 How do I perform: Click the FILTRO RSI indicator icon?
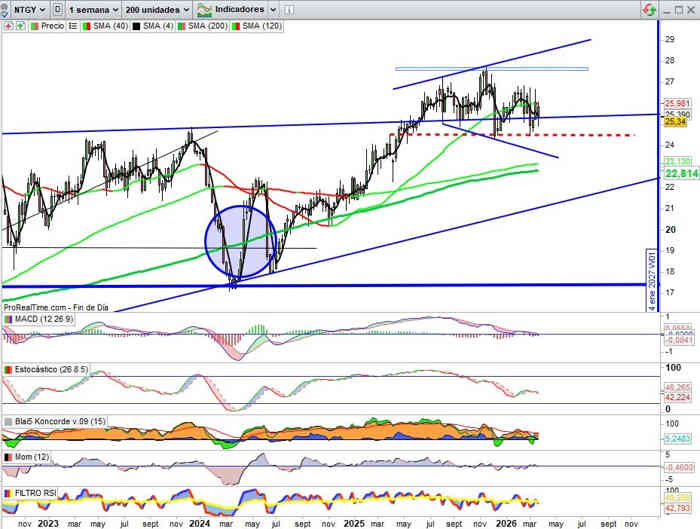[x=8, y=494]
